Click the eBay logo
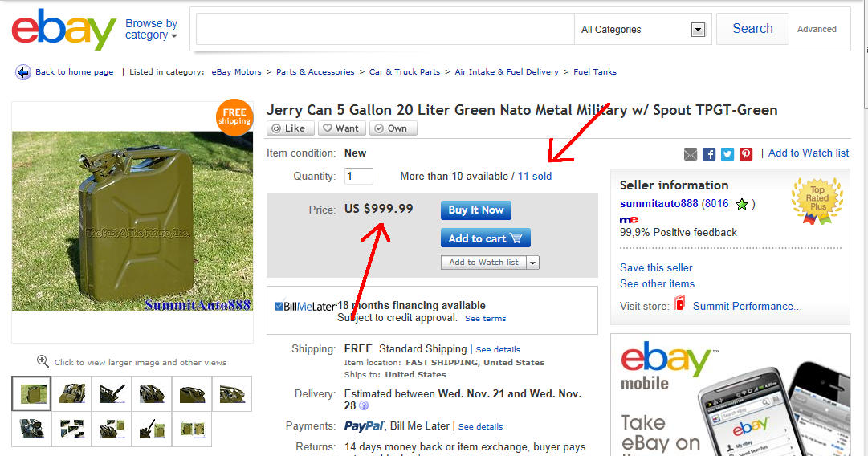 point(63,31)
